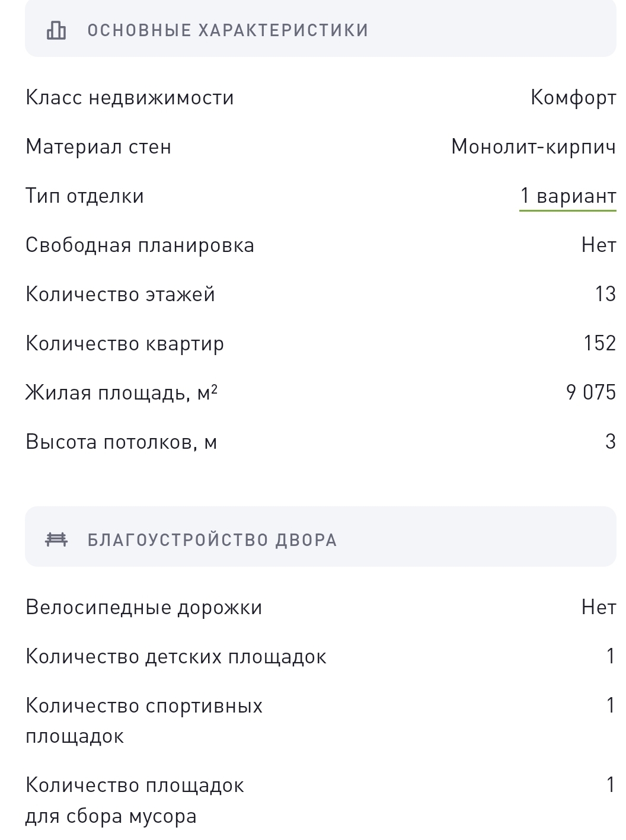This screenshot has width=626, height=840.
Task: Click the 'Свободная планировка' row label
Action: [140, 245]
